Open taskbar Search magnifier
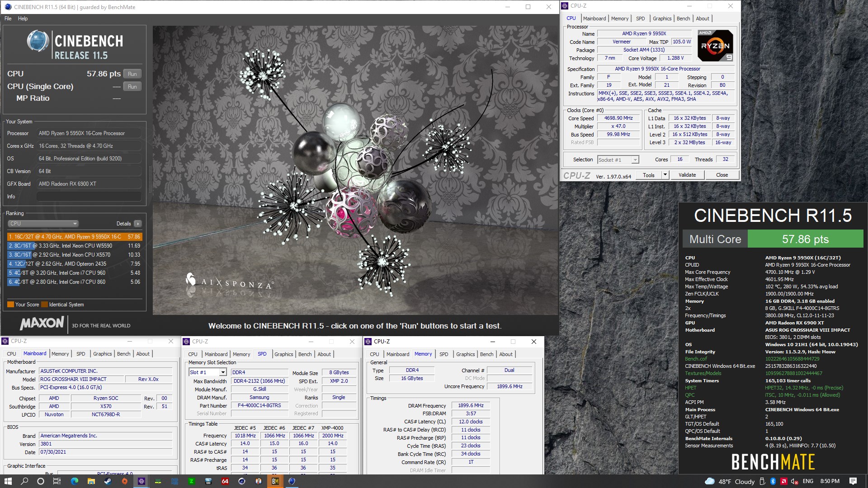Screen dimensions: 868x488 24,481
